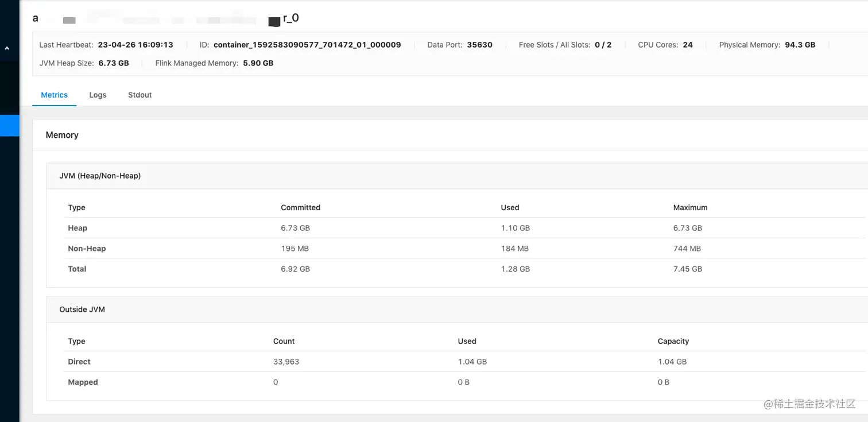868x422 pixels.
Task: Select the highlighted blue sidebar menu item
Action: (9, 126)
